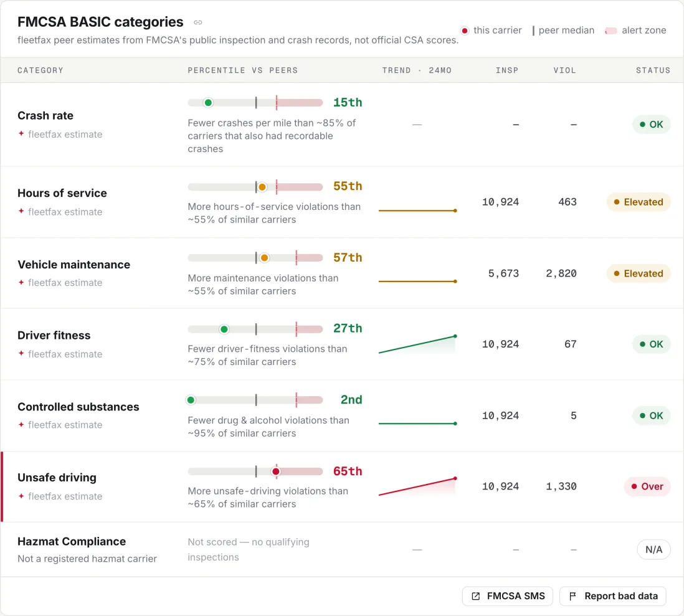Click the 1,330 violations cell
The image size is (684, 616).
(561, 486)
